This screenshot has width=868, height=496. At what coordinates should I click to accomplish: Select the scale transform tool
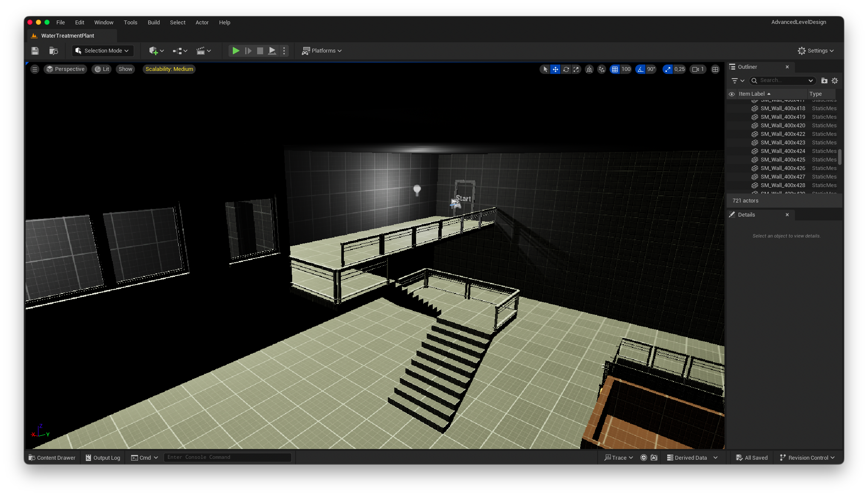point(576,69)
